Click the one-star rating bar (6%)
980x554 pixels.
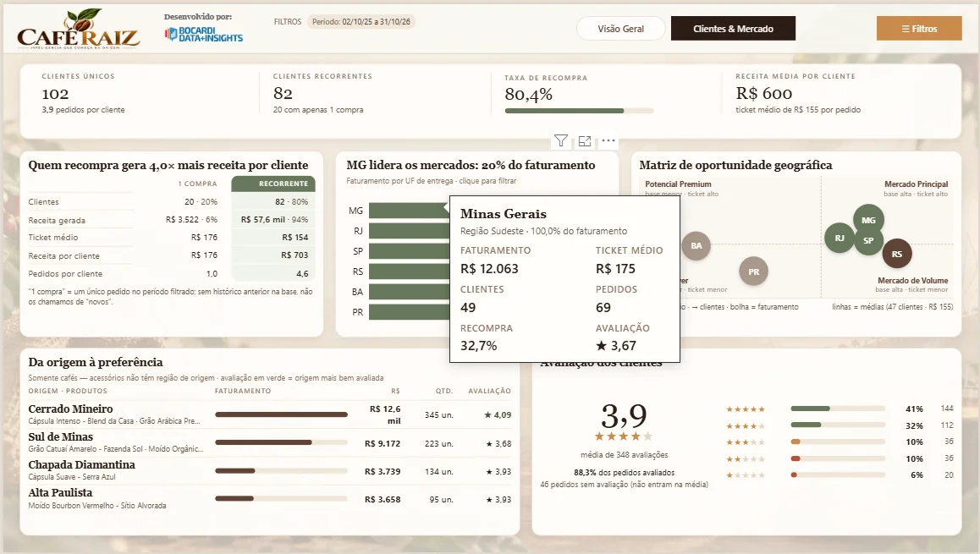pos(838,474)
